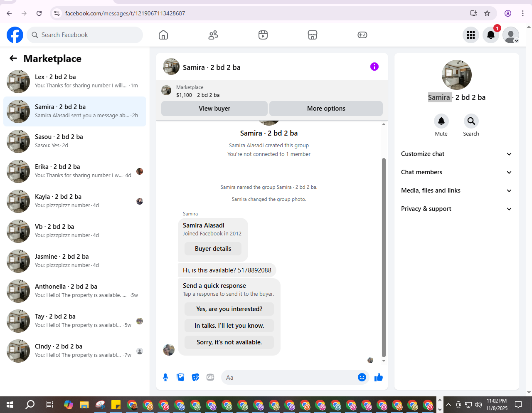
Task: Open conversation information purple icon
Action: click(374, 67)
